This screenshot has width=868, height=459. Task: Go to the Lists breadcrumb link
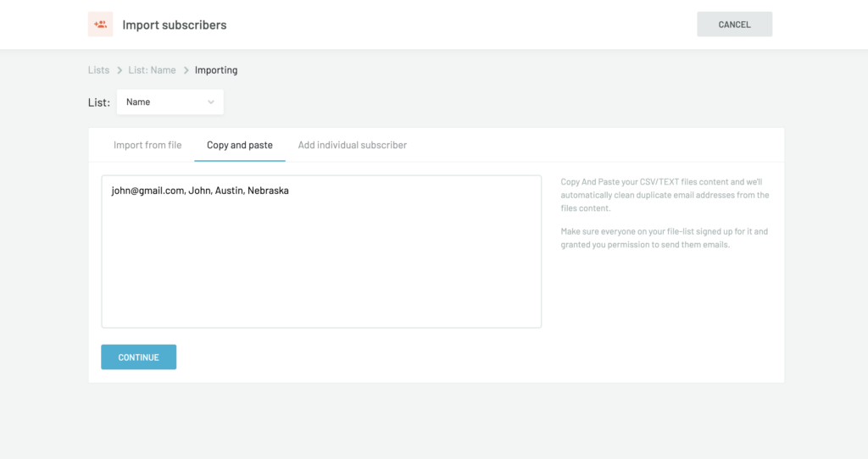98,70
